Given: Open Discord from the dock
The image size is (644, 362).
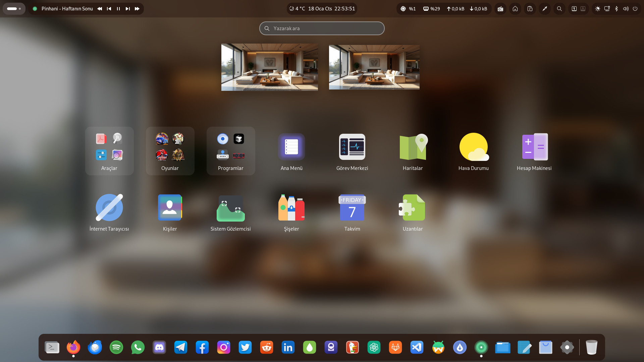Looking at the screenshot, I should (x=159, y=347).
